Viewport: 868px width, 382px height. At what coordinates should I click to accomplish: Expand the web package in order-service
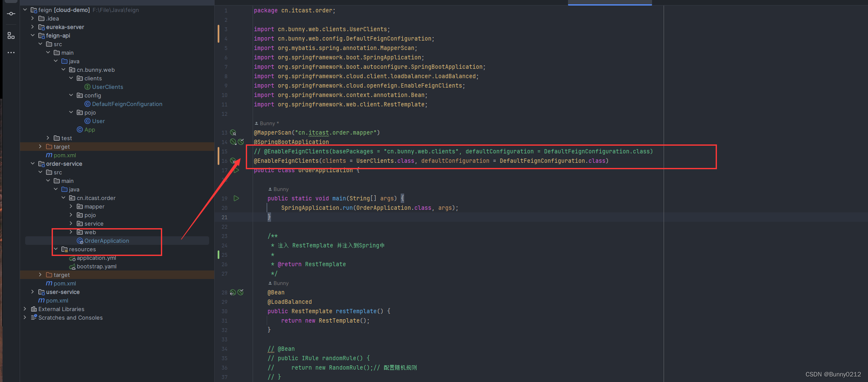coord(71,232)
